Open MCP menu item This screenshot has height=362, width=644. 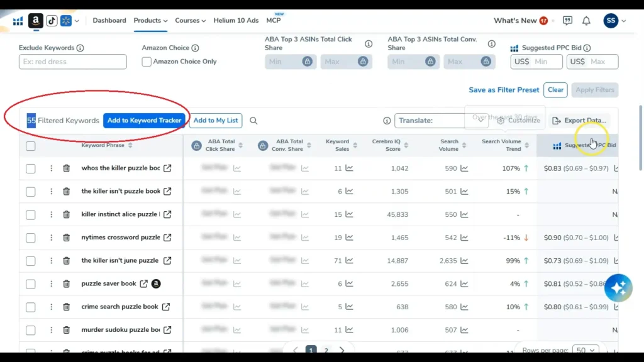274,21
